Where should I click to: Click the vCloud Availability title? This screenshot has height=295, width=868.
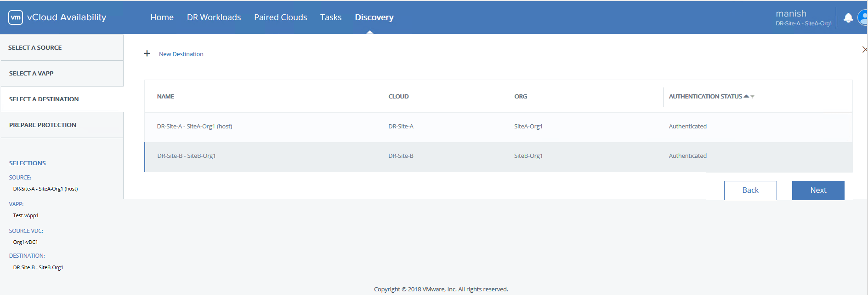coord(67,17)
